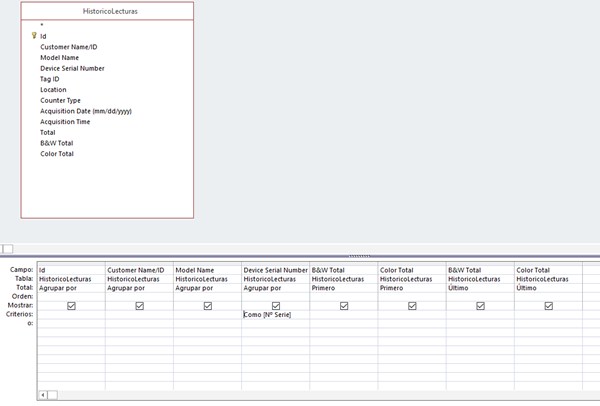This screenshot has width=600, height=406.
Task: Select the Counter Type field in the table
Action: tap(60, 100)
